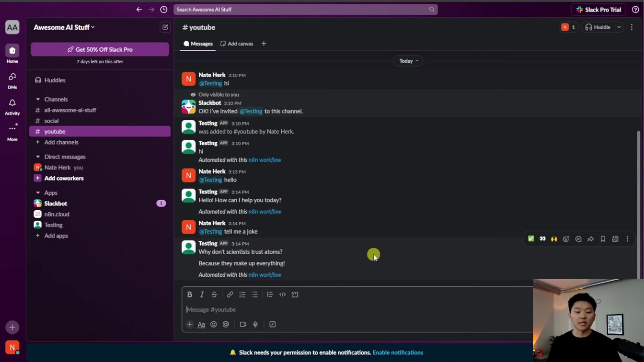Open the n8n.cloud app conversation

[100, 214]
